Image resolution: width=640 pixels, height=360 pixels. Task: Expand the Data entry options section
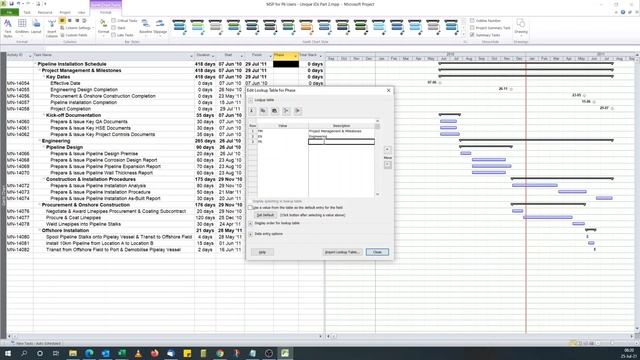click(251, 234)
